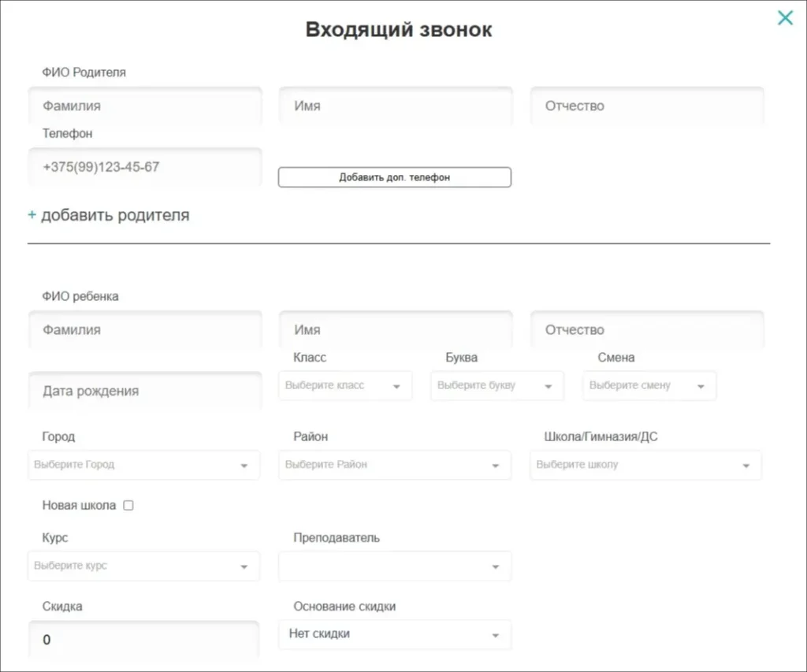
Task: Open the Смена dropdown
Action: click(x=700, y=385)
